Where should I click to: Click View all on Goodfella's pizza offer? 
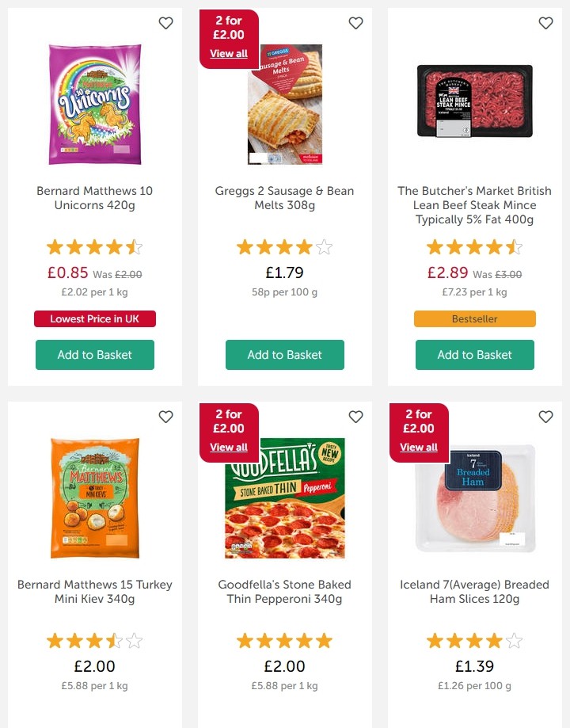[229, 447]
